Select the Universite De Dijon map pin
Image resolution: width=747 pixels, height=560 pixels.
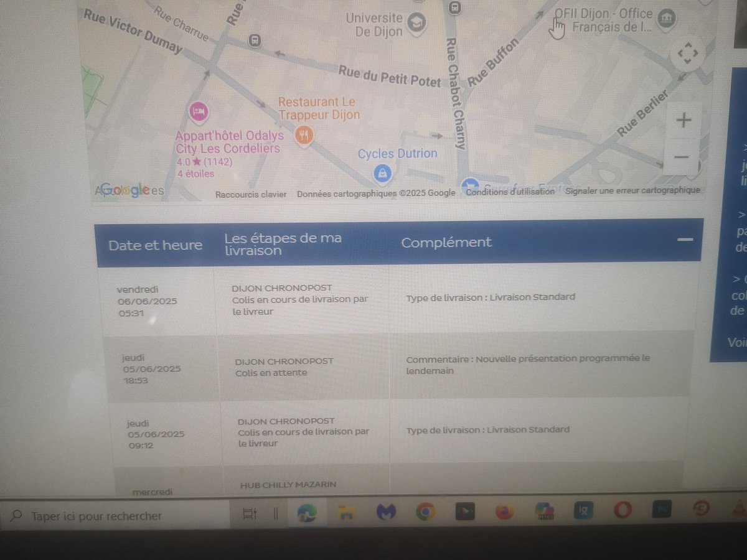click(416, 23)
